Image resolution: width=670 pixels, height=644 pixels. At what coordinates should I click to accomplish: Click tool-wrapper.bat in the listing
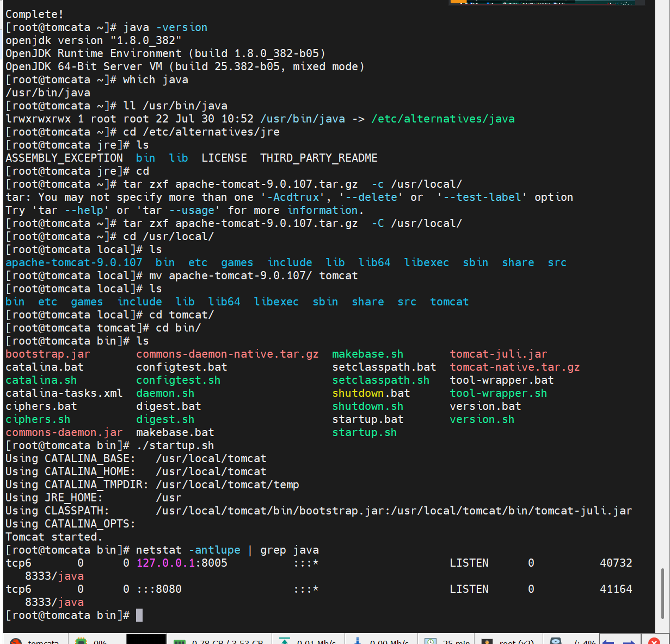502,380
